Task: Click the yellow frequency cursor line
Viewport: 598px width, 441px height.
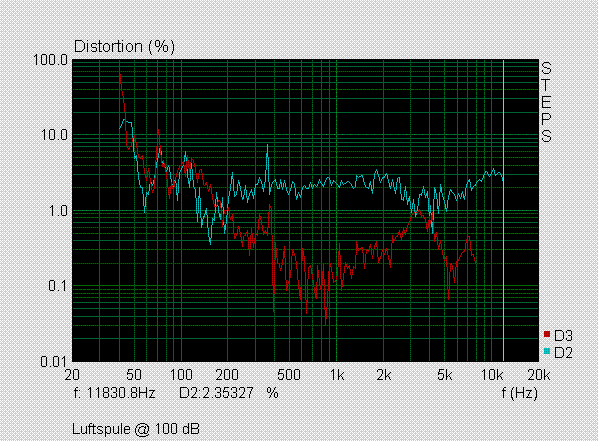Action: tap(503, 210)
